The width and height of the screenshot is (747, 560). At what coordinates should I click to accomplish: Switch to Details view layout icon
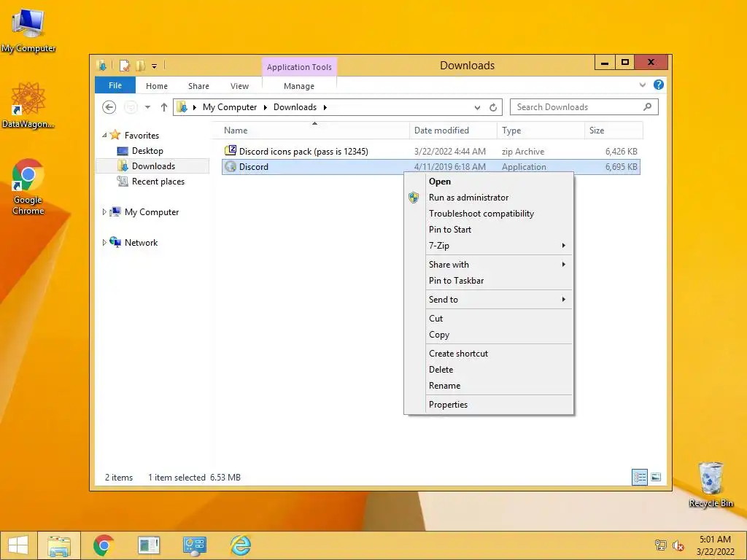click(x=640, y=477)
